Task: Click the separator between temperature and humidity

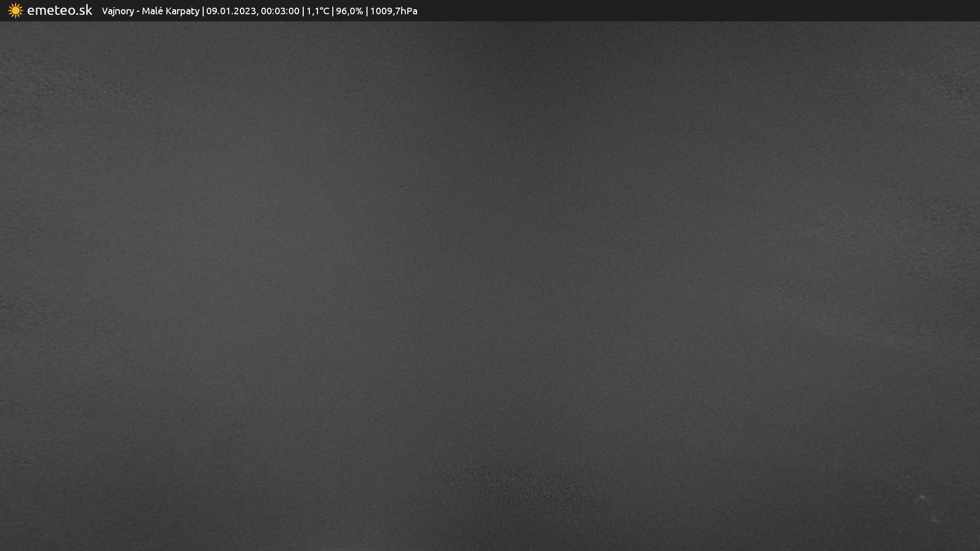Action: click(x=333, y=11)
